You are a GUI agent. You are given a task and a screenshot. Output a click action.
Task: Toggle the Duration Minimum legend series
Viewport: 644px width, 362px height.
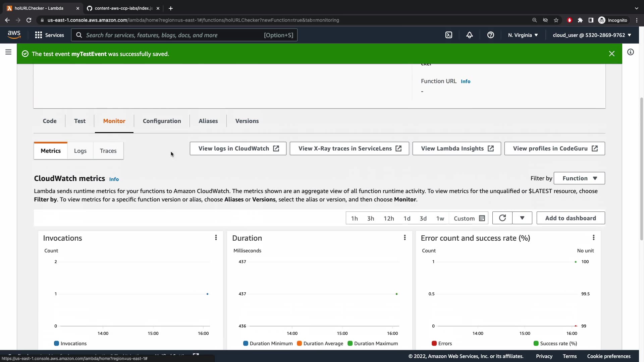tap(268, 344)
